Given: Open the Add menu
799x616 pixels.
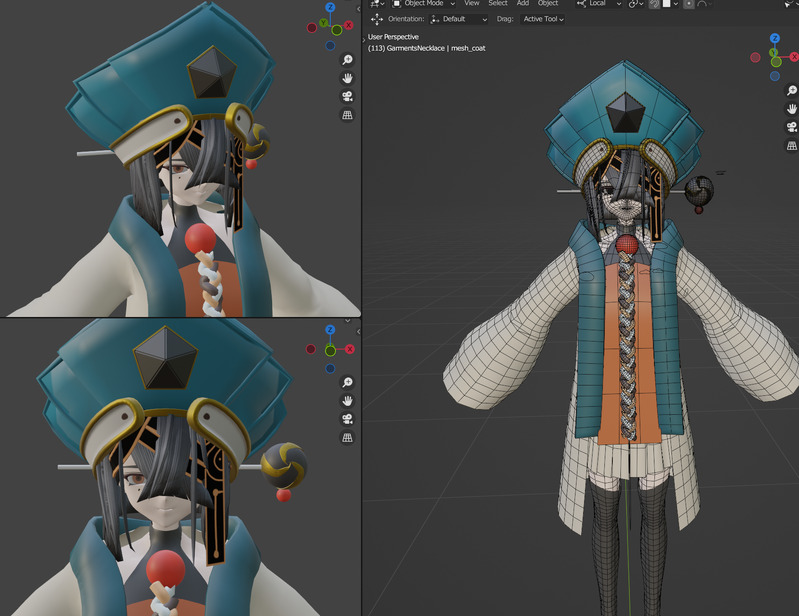Looking at the screenshot, I should 523,3.
